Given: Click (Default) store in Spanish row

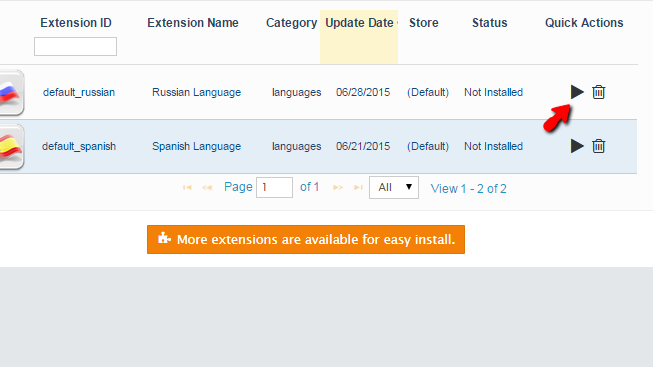Looking at the screenshot, I should [x=428, y=146].
